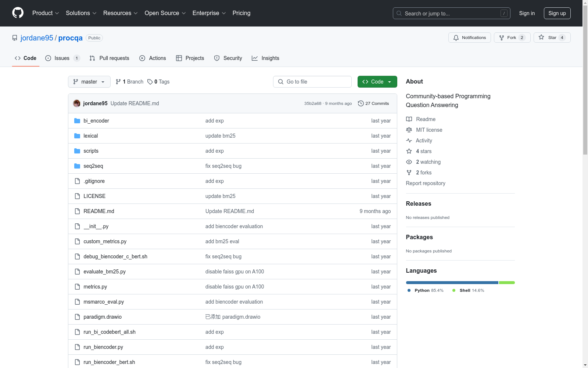This screenshot has width=588, height=368.
Task: Expand the Open Source menu
Action: [165, 13]
